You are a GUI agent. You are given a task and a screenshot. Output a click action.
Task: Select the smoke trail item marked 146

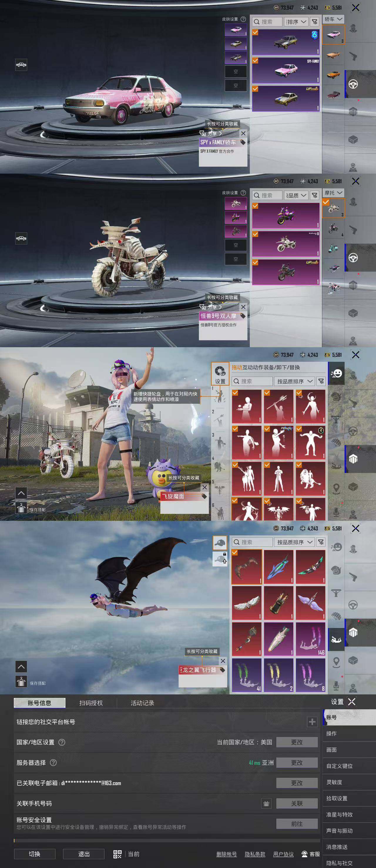click(x=311, y=639)
